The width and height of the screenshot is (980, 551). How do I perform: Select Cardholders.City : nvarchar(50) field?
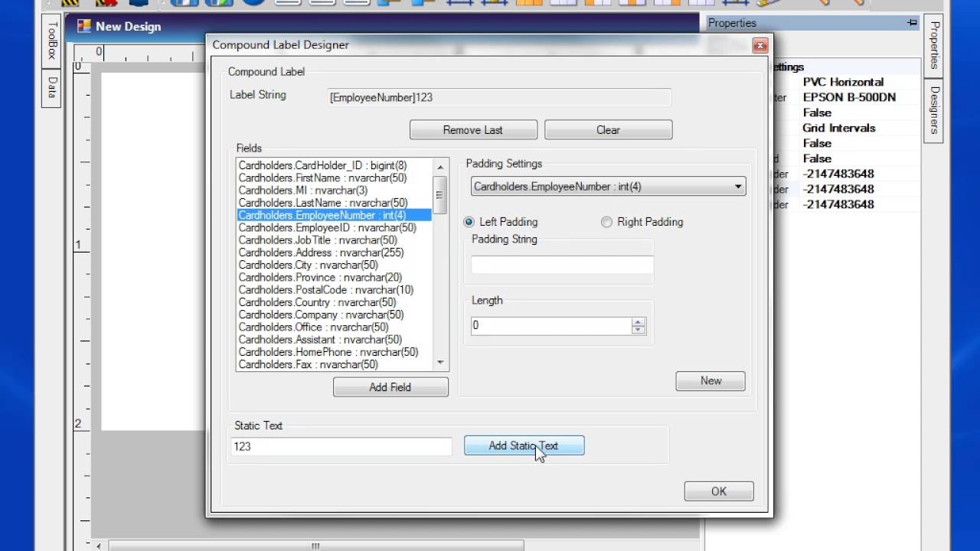point(334,265)
